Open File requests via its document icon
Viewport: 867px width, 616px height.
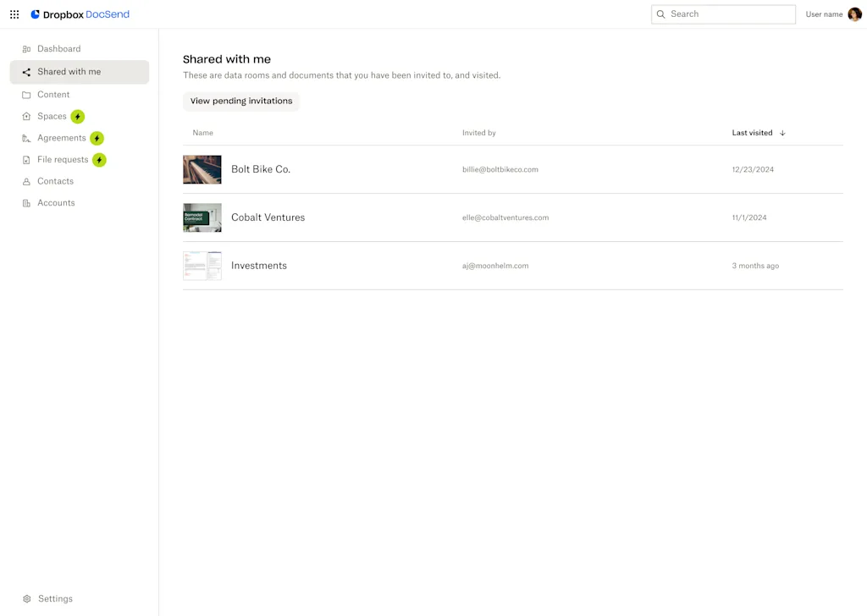[x=27, y=159]
